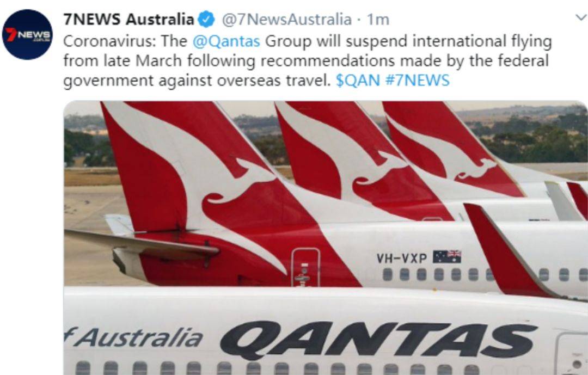Open the 7NEWS Australia display name

click(128, 19)
